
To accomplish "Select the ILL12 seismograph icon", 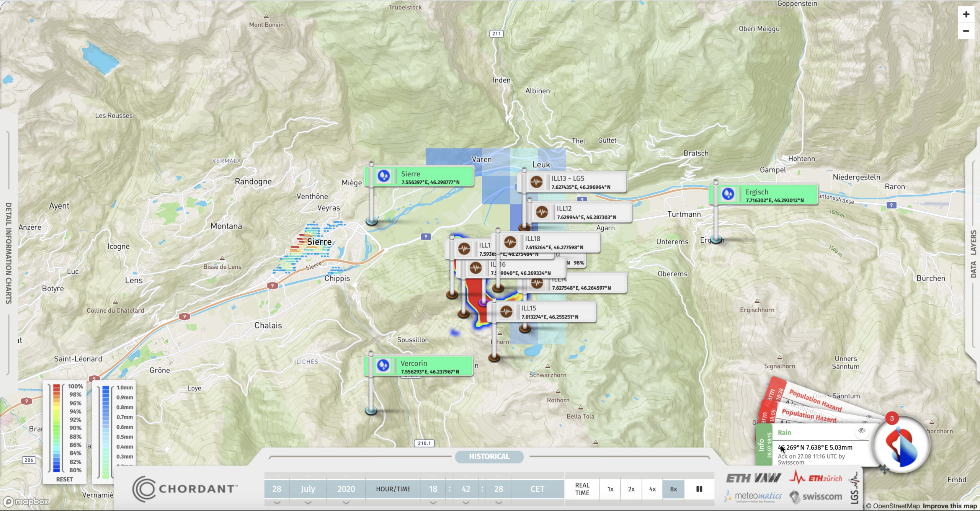I will [542, 212].
